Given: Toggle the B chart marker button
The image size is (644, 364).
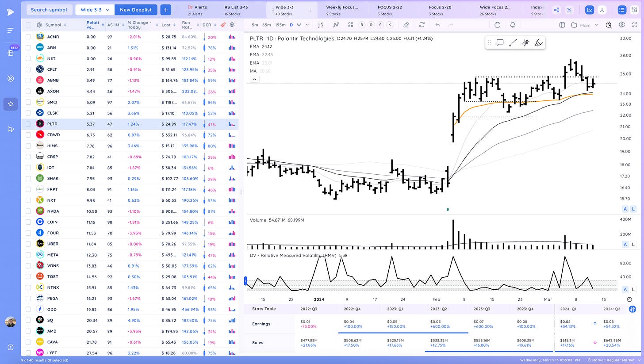Looking at the screenshot, I should tap(362, 25).
